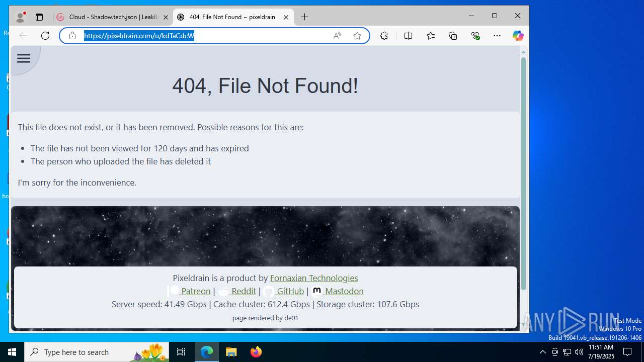Open Collections icon in toolbar
Image resolution: width=644 pixels, height=362 pixels.
[453, 36]
